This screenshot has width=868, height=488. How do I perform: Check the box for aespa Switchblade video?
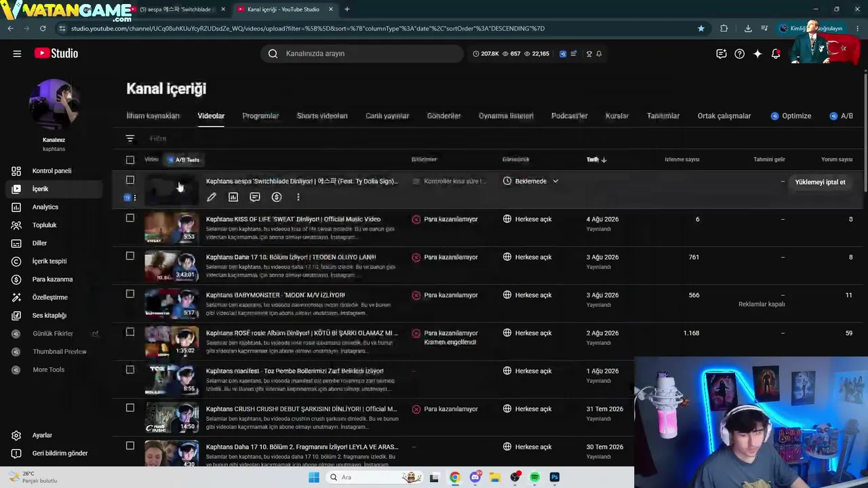coord(130,180)
